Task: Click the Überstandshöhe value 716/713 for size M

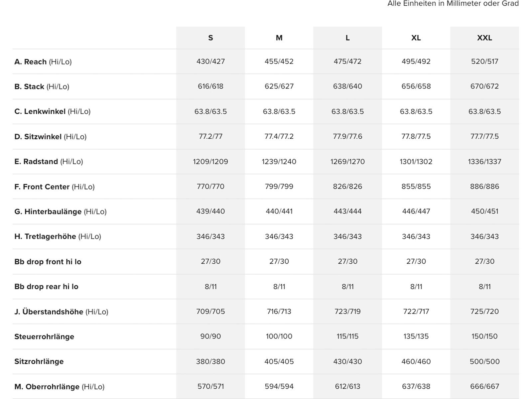Action: (x=279, y=312)
